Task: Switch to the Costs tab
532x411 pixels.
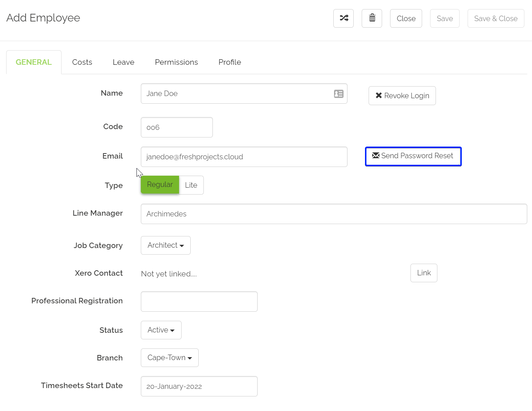Action: pos(82,62)
